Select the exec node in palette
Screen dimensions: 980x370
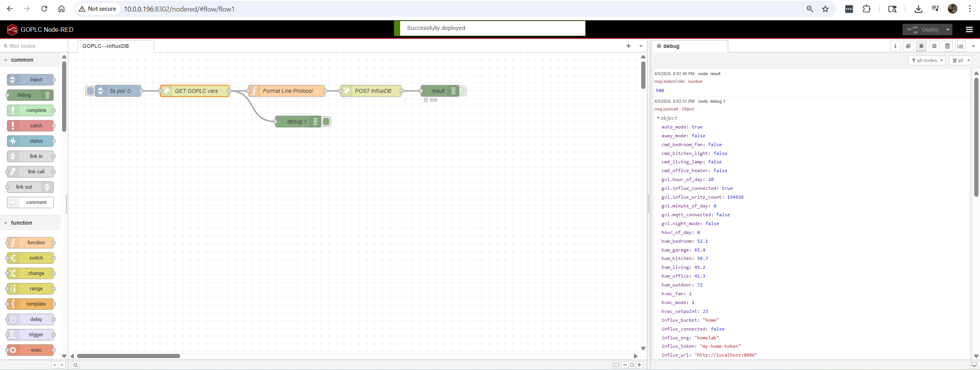tap(30, 350)
